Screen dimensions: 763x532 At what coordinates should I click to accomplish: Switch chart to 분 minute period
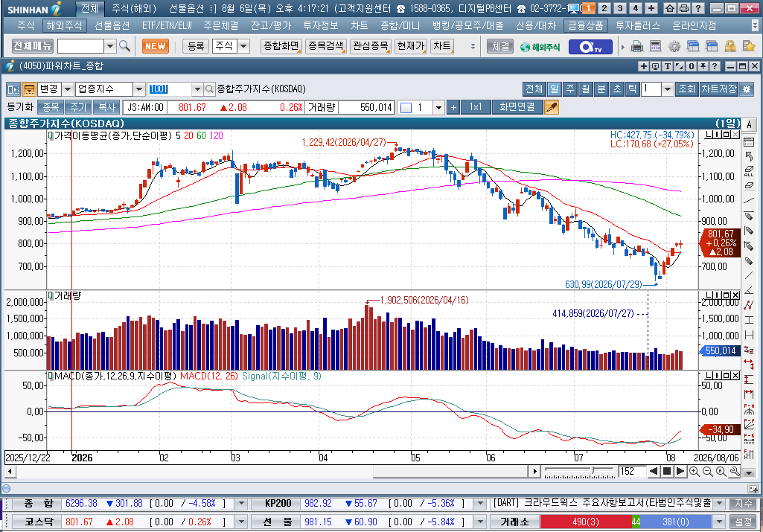tap(601, 89)
